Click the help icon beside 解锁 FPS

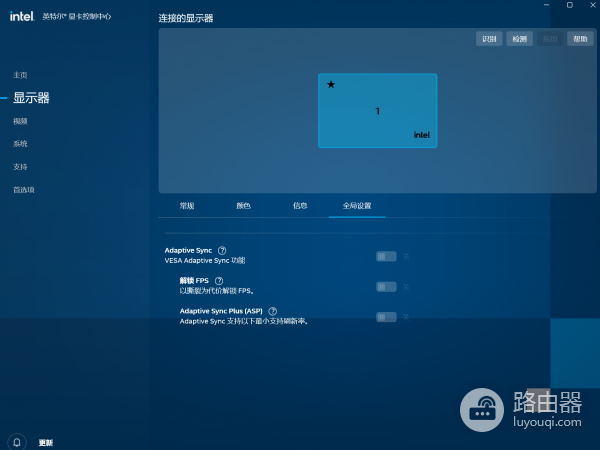coord(219,281)
